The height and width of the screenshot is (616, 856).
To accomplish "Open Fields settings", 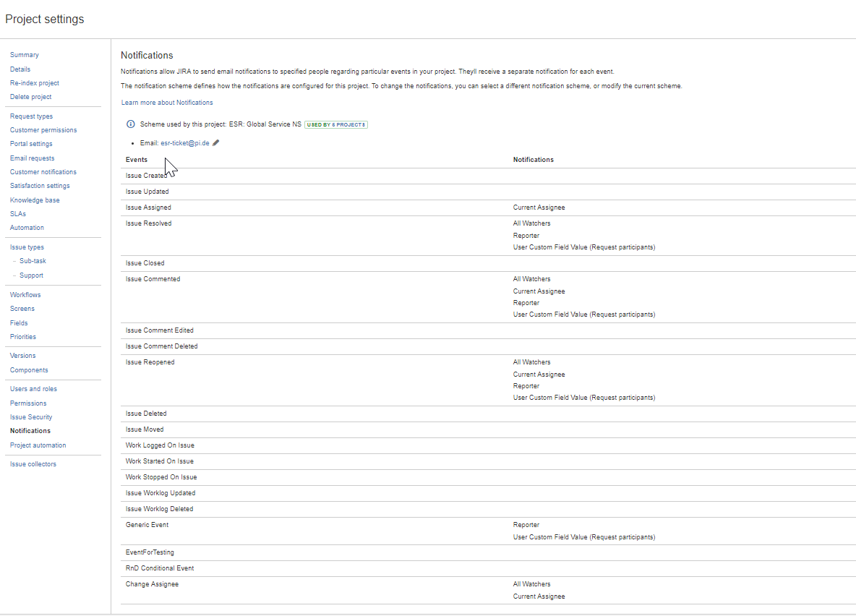I will click(19, 323).
